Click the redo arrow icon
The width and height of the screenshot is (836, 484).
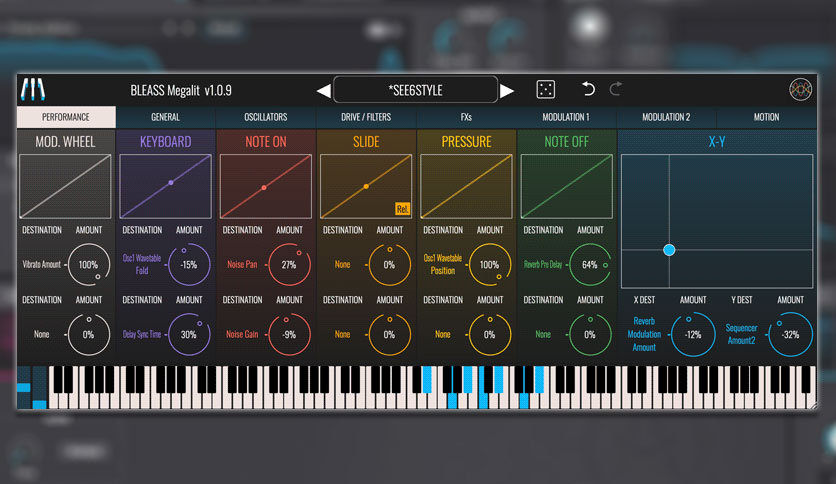(x=615, y=88)
